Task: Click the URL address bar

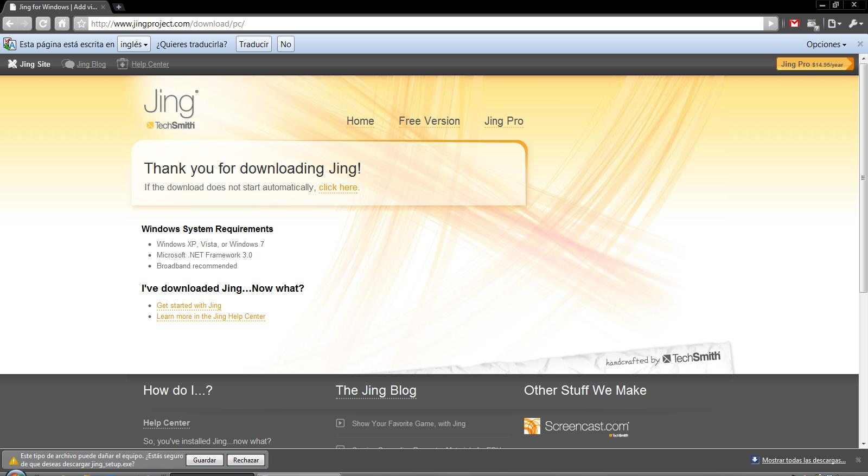Action: [x=423, y=24]
